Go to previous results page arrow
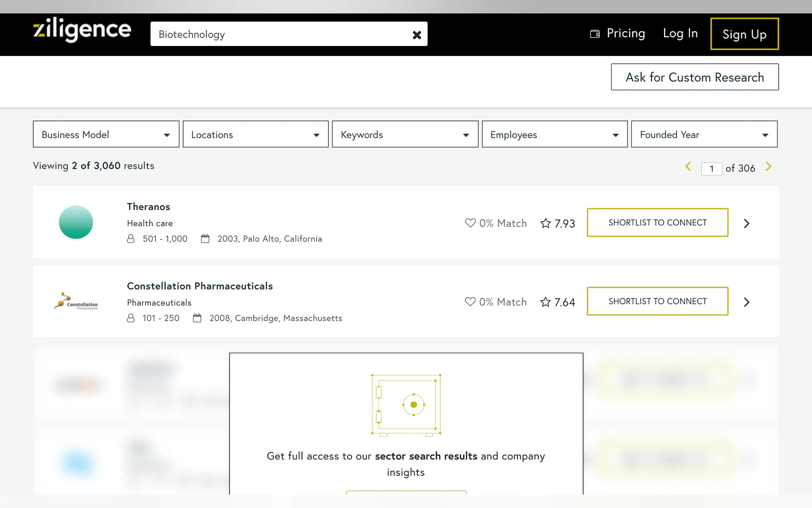 pyautogui.click(x=688, y=167)
